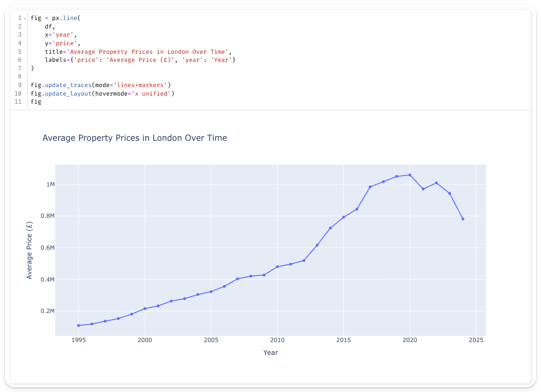541x392 pixels.
Task: Click the 1995 data point marker
Action: pos(79,325)
